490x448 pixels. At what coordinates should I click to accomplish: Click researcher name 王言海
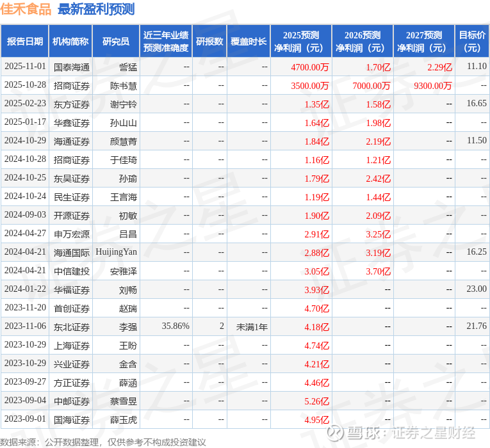(x=124, y=197)
